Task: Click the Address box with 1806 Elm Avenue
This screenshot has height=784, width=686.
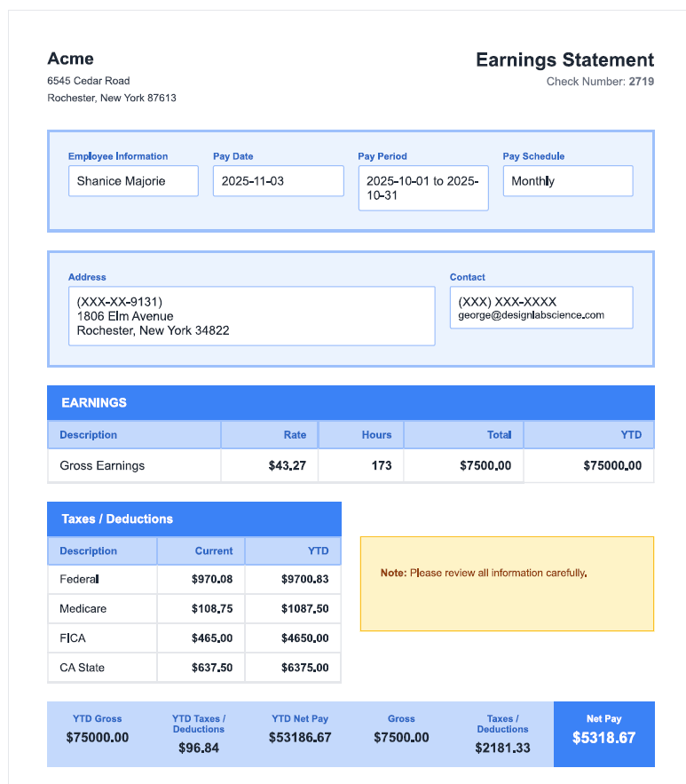Action: click(x=251, y=316)
